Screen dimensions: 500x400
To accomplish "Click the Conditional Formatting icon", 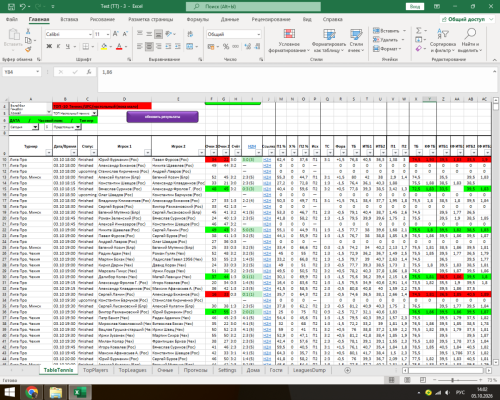I will click(x=289, y=35).
